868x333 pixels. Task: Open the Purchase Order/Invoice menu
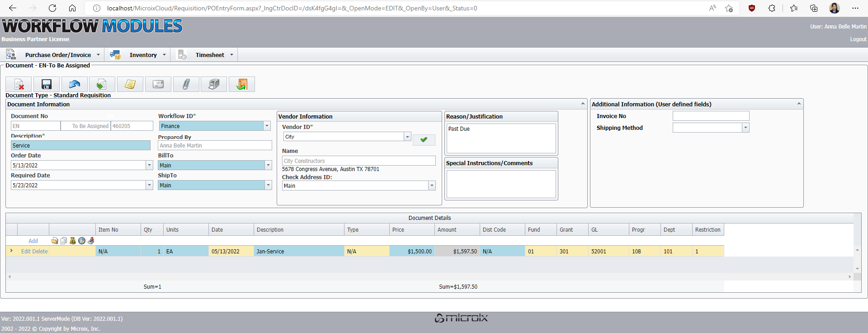58,55
